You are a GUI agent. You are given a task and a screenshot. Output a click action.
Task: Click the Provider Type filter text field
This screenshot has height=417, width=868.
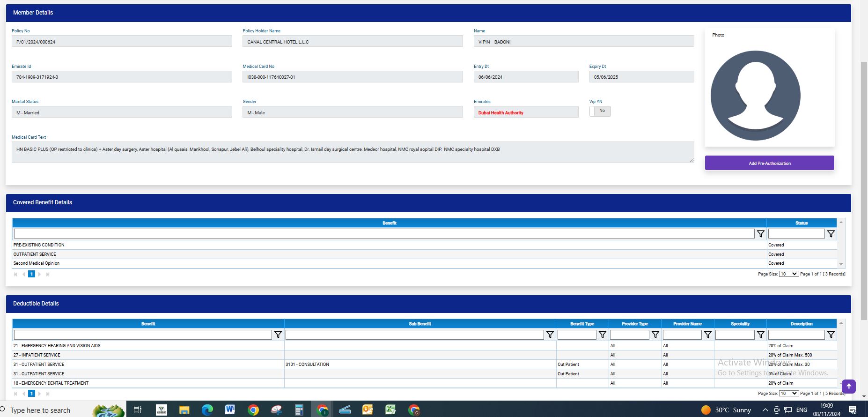click(x=629, y=335)
